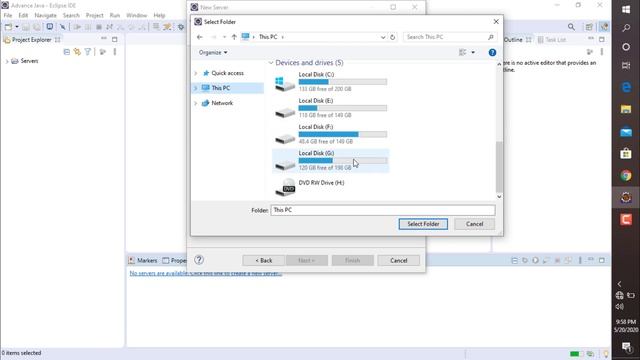
Task: Open the Microsoft Store taskbar icon
Action: [x=626, y=153]
